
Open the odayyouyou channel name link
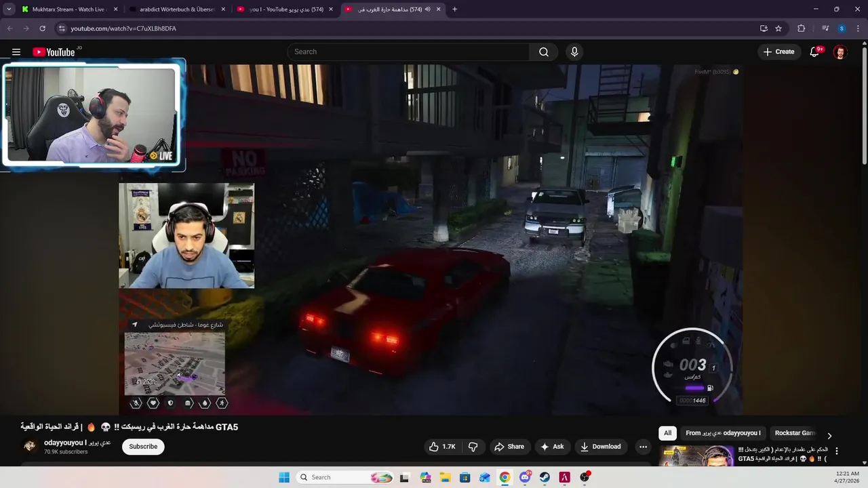pos(77,443)
